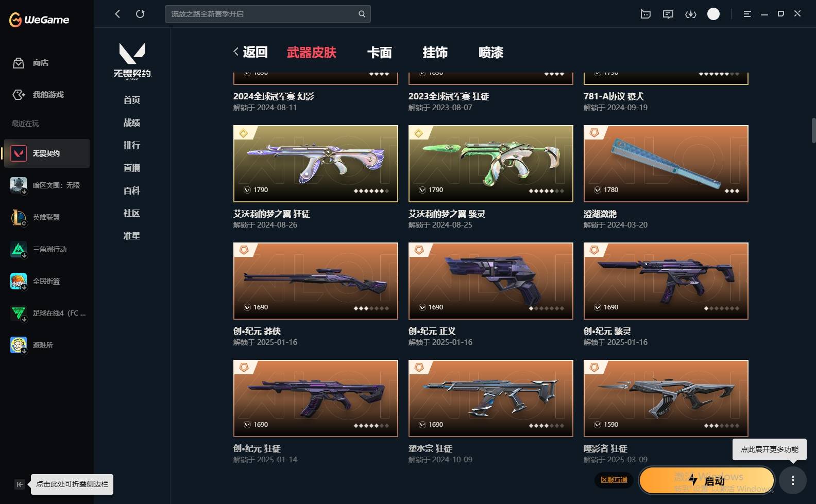Click the back arrow navigation icon
The image size is (816, 504).
coord(117,14)
